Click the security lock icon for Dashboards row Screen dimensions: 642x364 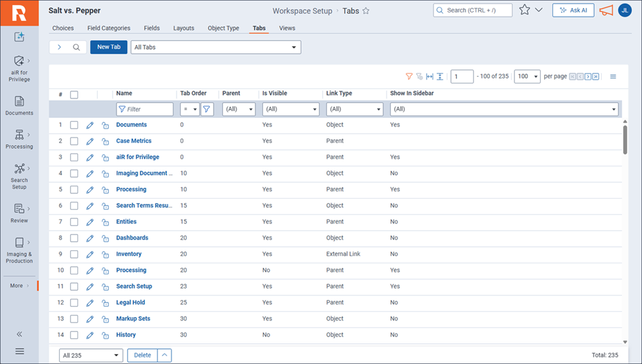(x=105, y=238)
